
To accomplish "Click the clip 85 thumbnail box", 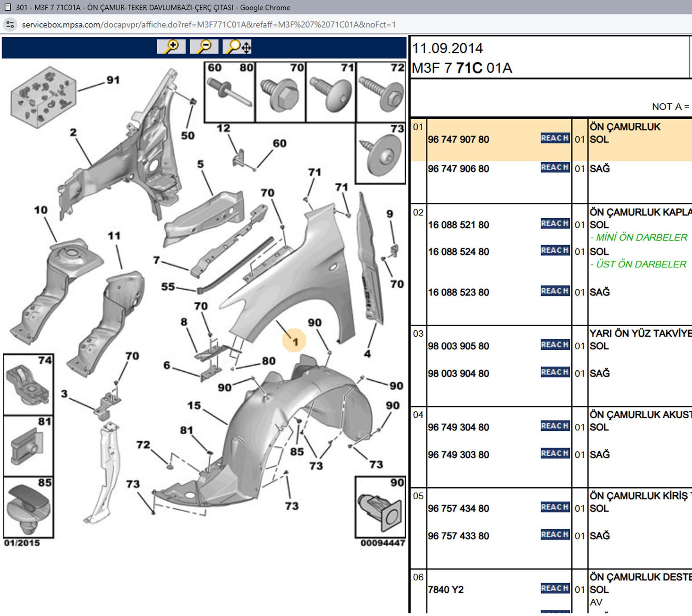I will click(28, 507).
